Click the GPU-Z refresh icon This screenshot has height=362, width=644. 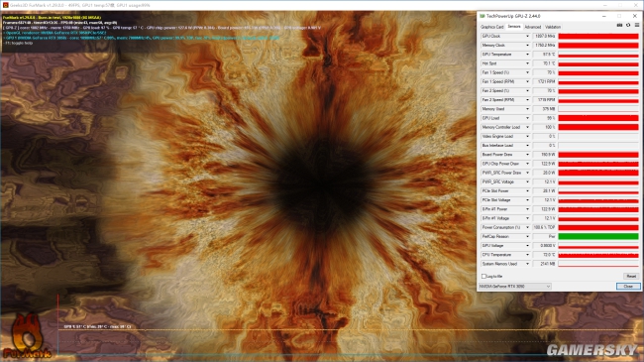pos(628,26)
